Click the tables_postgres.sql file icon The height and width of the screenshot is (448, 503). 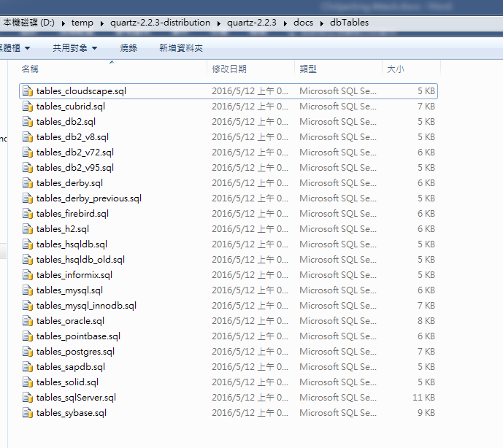pyautogui.click(x=28, y=352)
